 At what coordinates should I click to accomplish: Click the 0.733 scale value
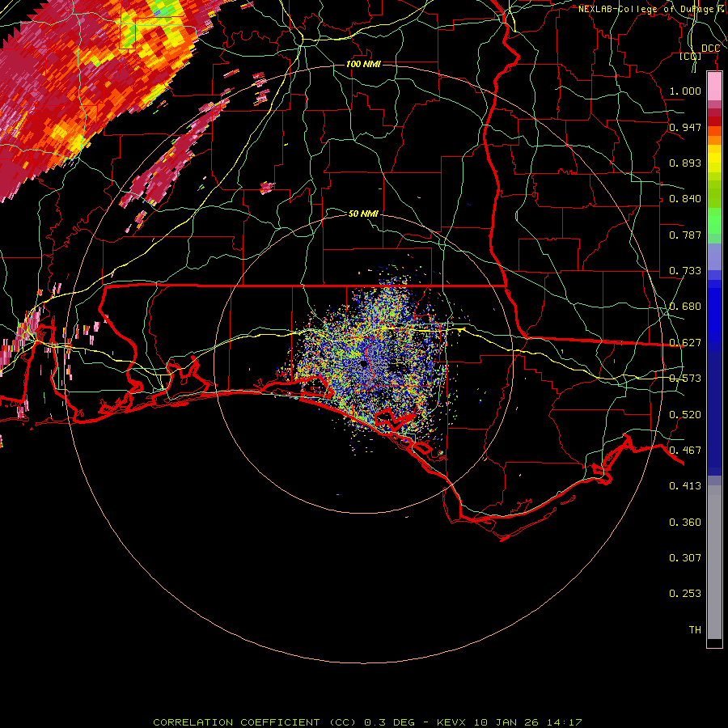685,271
